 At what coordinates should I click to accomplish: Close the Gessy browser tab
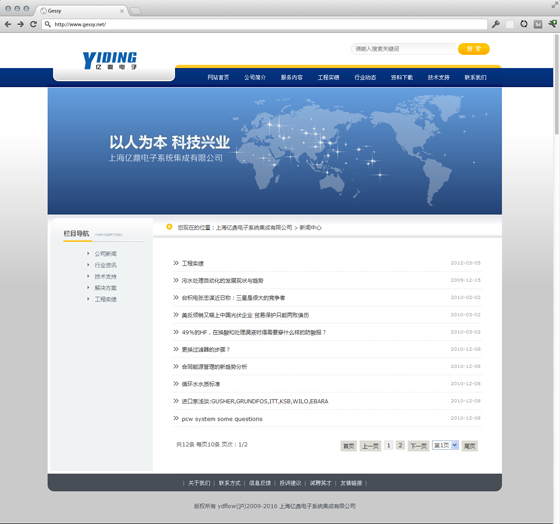click(122, 11)
